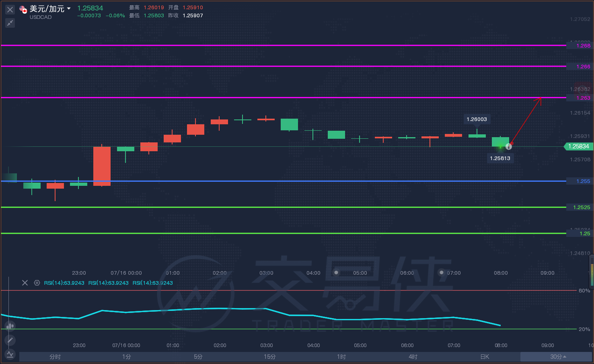Open the indicators line-chart icon
The image size is (594, 364).
point(10,354)
